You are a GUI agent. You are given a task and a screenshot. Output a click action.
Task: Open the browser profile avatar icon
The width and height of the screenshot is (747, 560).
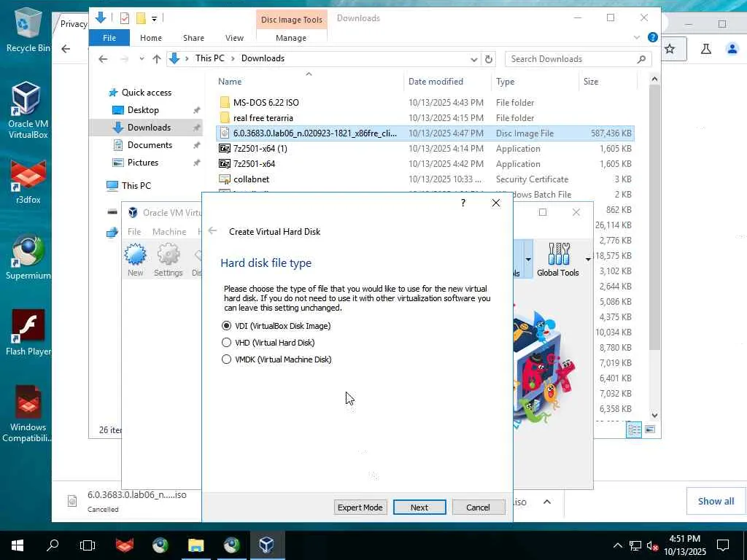click(x=732, y=49)
